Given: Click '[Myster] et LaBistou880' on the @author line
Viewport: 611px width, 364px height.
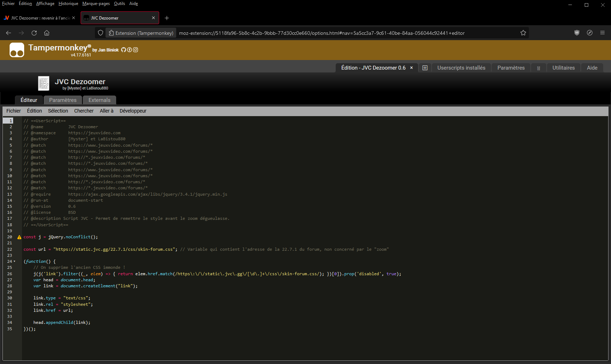Looking at the screenshot, I should [97, 139].
